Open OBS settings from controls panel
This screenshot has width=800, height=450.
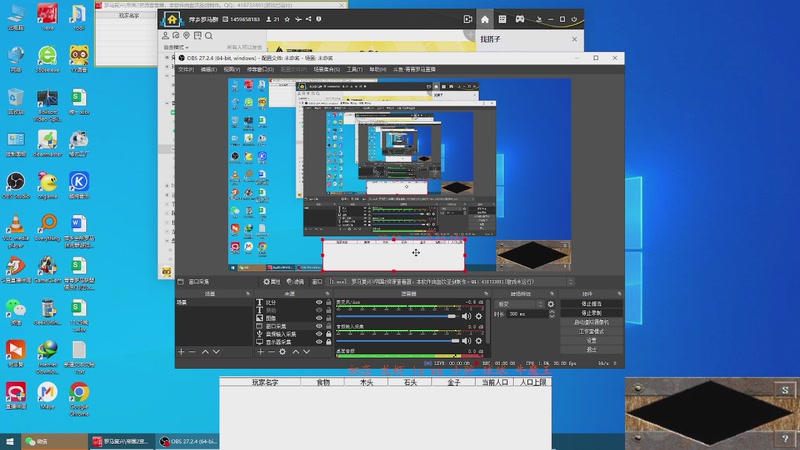pos(591,341)
